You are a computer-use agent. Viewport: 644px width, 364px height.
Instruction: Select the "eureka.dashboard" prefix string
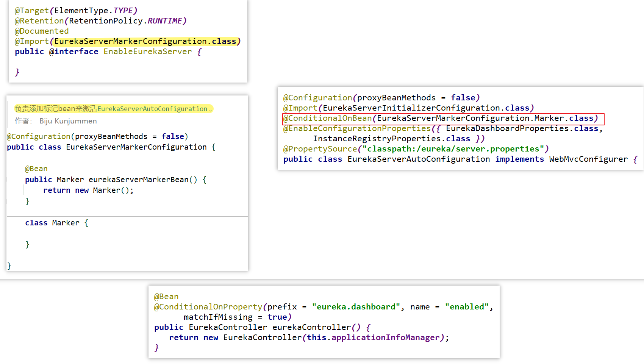[x=356, y=307]
